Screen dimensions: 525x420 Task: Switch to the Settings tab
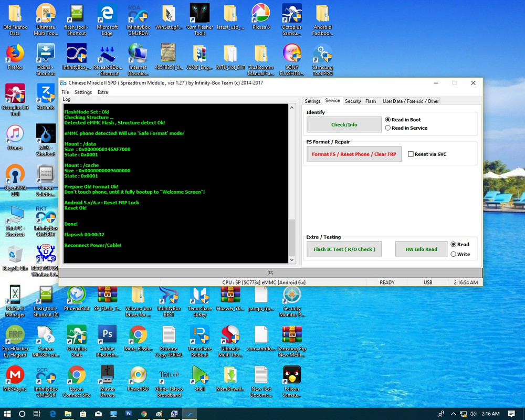(x=312, y=101)
